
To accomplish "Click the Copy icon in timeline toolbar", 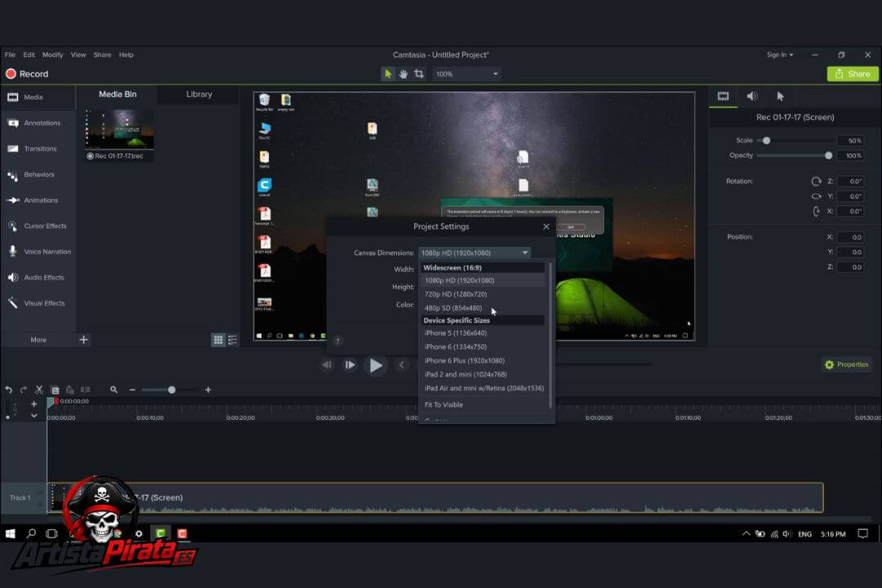I will pos(55,390).
